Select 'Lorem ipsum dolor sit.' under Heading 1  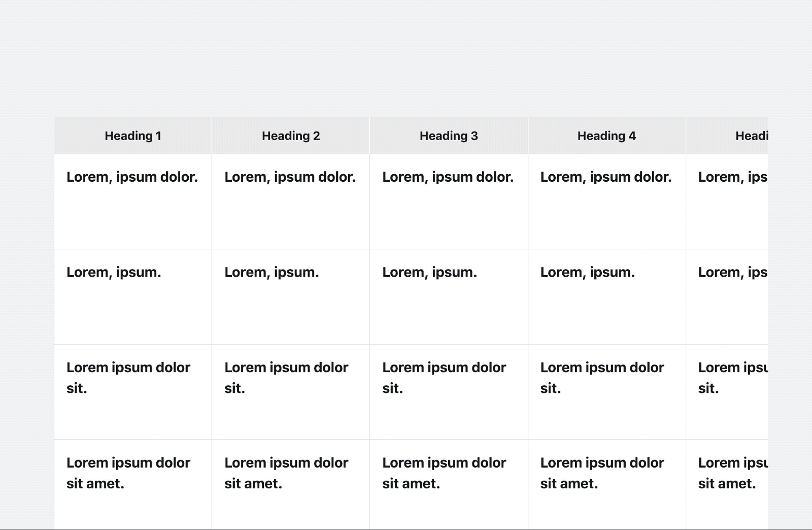128,378
